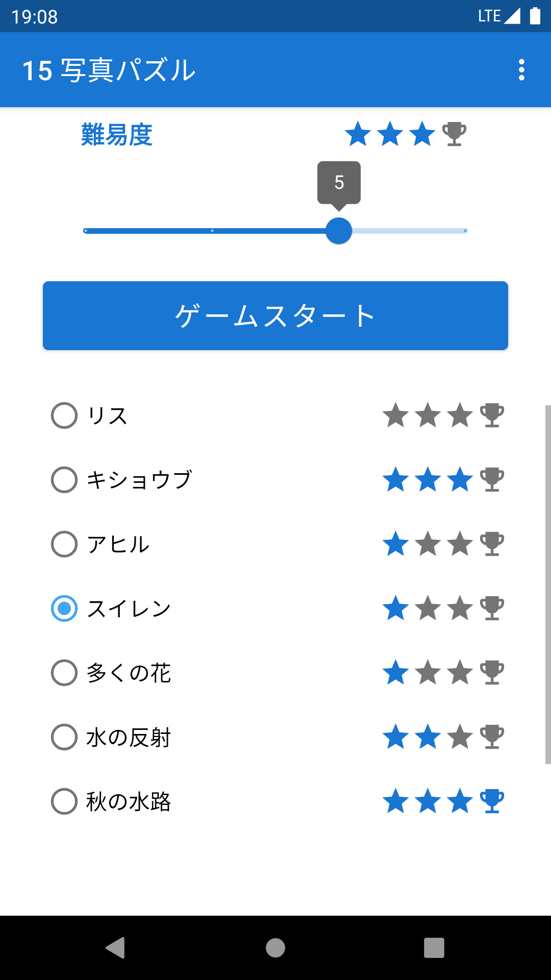Viewport: 551px width, 980px height.
Task: Click the difficulty slider thumb at 5
Action: click(339, 231)
